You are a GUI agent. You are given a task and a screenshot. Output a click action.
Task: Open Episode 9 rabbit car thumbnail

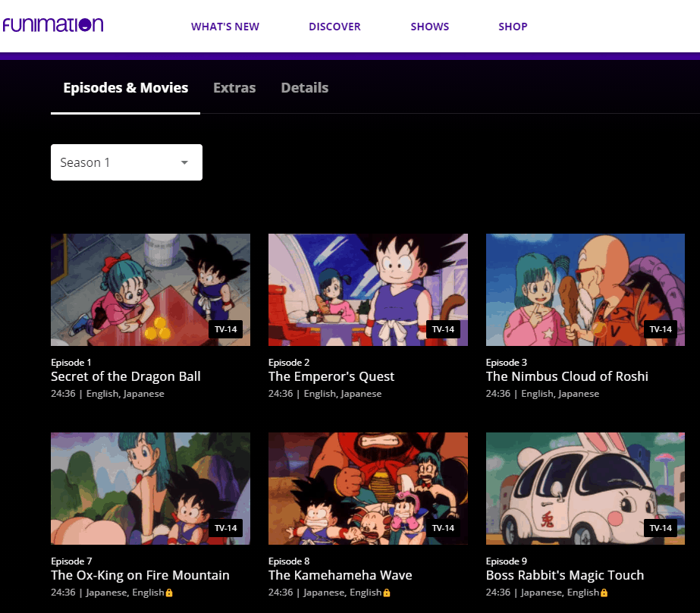tap(585, 489)
